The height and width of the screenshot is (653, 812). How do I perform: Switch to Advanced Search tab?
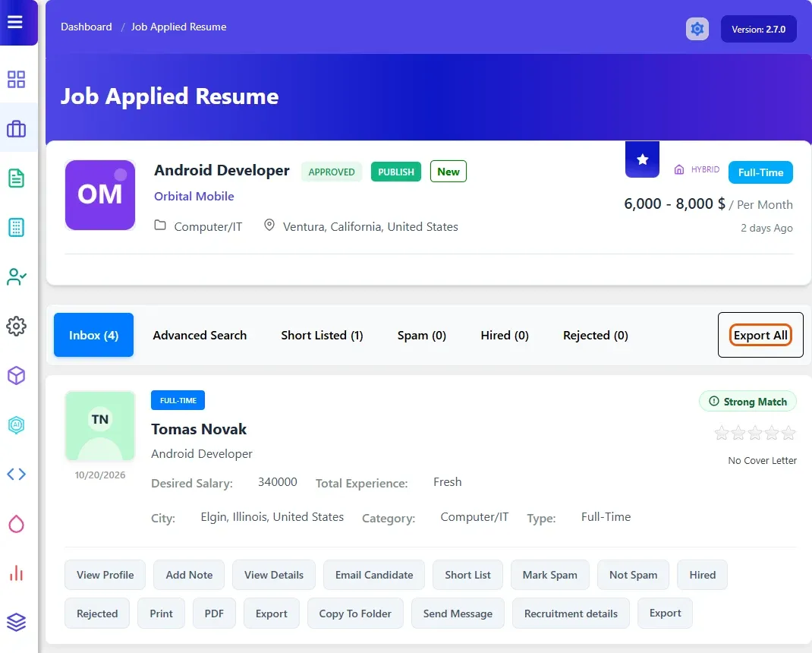click(x=200, y=335)
